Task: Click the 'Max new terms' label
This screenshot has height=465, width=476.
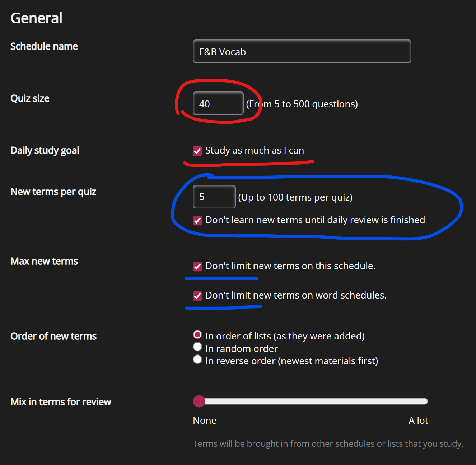Action: click(44, 261)
